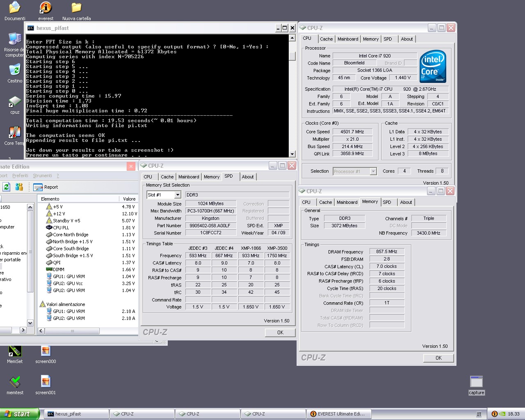The height and width of the screenshot is (420, 525).
Task: Select the DIMM voltage row icon
Action: pyautogui.click(x=49, y=269)
